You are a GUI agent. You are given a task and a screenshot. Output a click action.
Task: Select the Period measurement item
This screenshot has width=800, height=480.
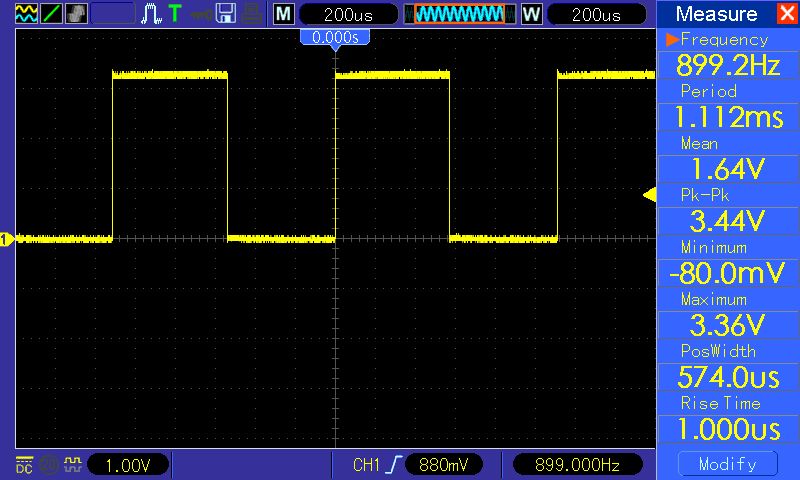[727, 107]
